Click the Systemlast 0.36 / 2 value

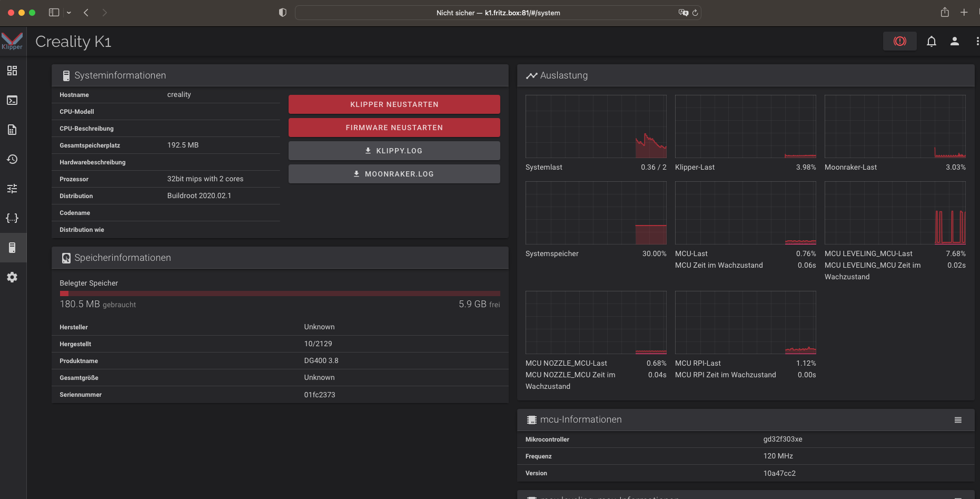tap(654, 167)
